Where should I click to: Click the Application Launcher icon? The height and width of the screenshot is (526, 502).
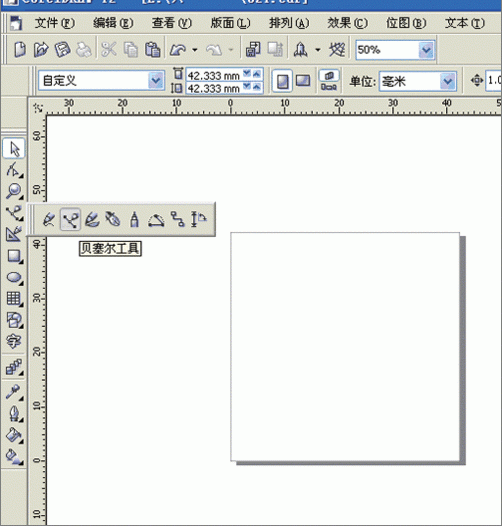(x=300, y=50)
